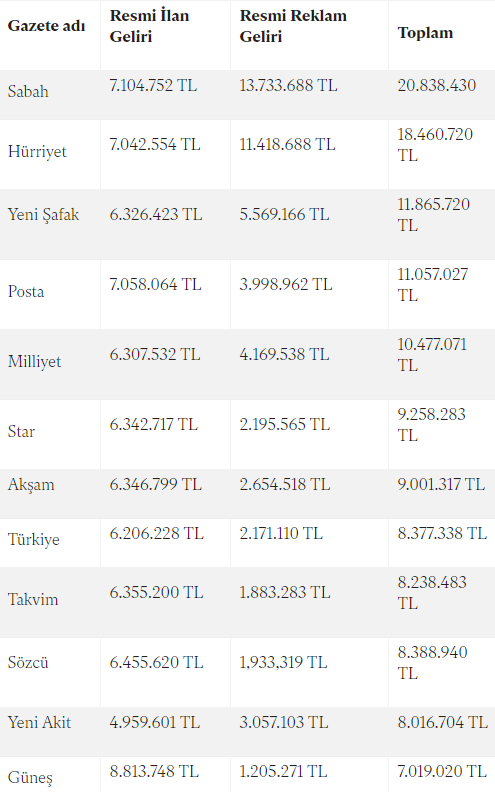Select the Takvim row name
Screen dimensions: 495x792
click(33, 600)
